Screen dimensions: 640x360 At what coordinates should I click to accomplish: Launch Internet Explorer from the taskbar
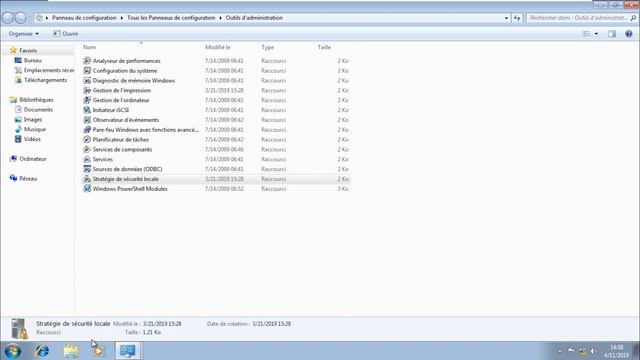tap(42, 351)
